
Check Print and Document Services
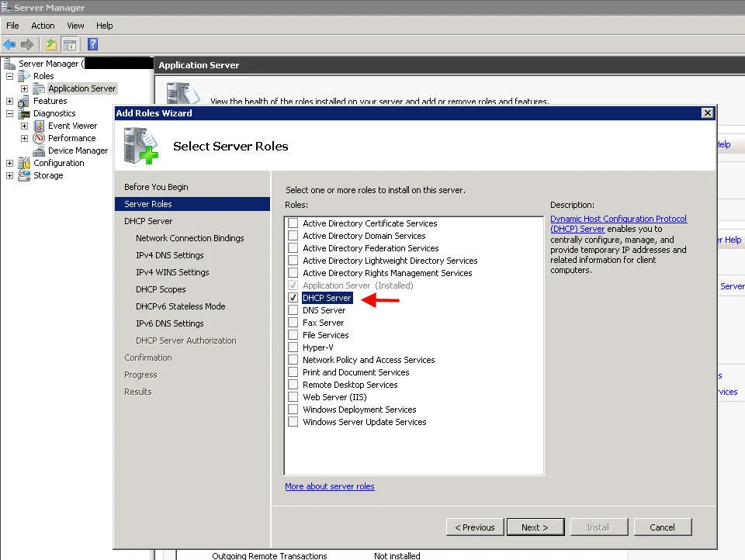click(x=293, y=372)
